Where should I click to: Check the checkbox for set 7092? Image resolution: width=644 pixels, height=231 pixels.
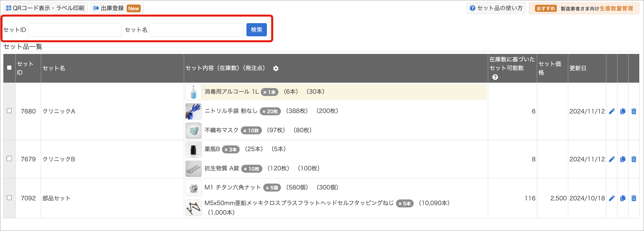[x=9, y=198]
